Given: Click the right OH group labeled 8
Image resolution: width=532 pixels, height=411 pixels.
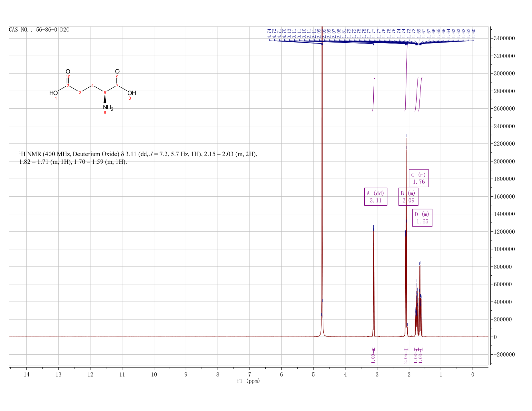Looking at the screenshot, I should [x=132, y=93].
